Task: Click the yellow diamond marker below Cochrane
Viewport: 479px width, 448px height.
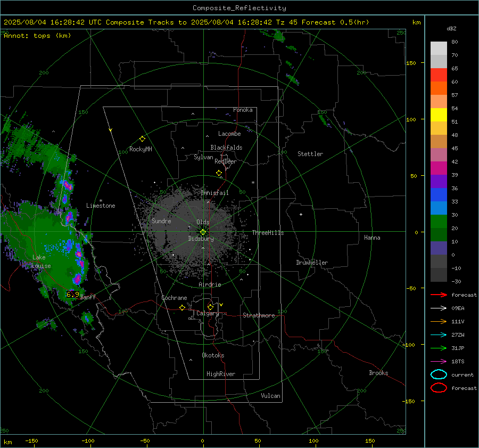Action: tap(183, 308)
